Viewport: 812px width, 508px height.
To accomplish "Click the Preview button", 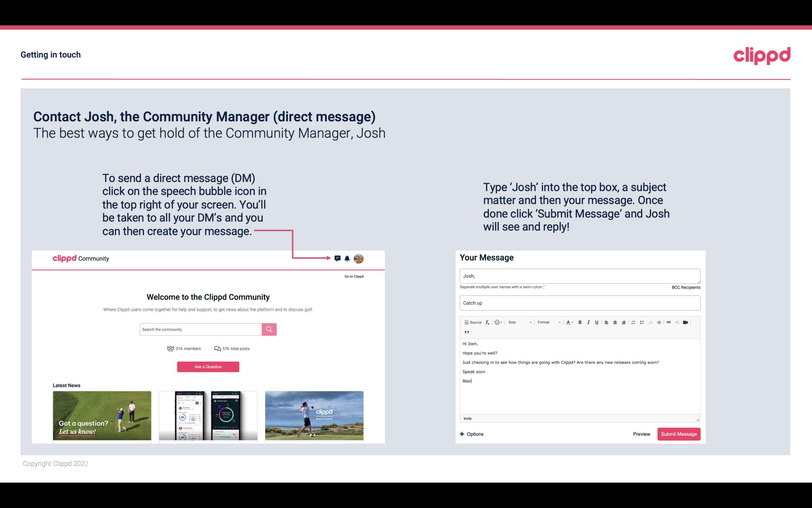I will coord(641,434).
